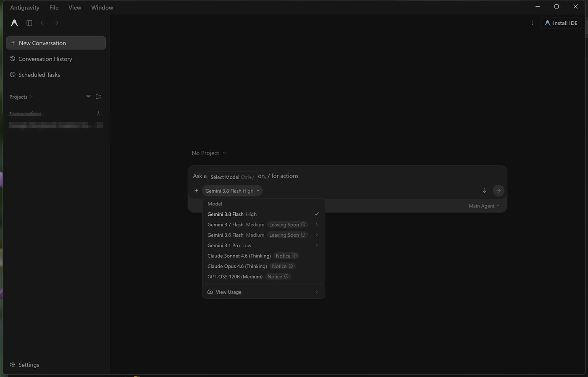The image size is (588, 377).
Task: Open the Claude Sonnet 4.6 Notice info icon
Action: [x=295, y=256]
